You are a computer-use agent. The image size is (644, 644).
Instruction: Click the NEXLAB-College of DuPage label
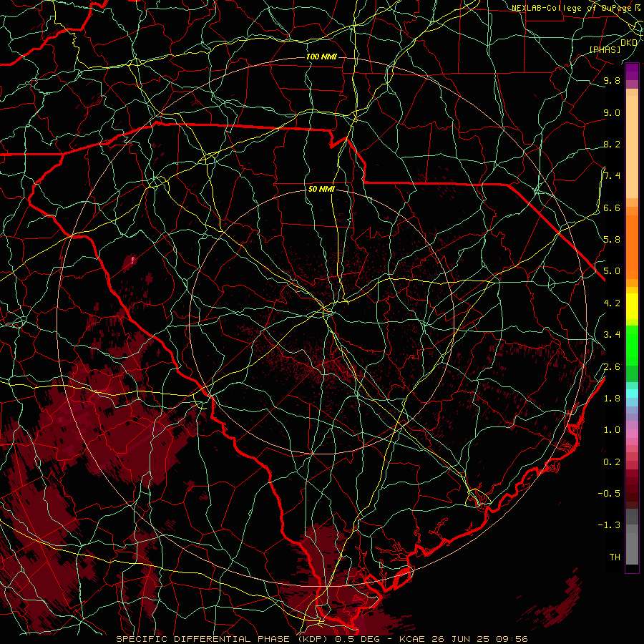[x=577, y=8]
